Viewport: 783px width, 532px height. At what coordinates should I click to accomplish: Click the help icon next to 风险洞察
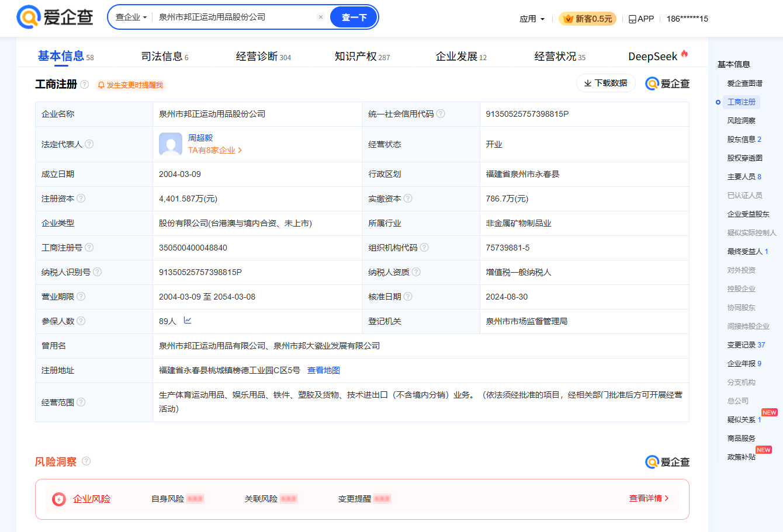click(x=86, y=461)
